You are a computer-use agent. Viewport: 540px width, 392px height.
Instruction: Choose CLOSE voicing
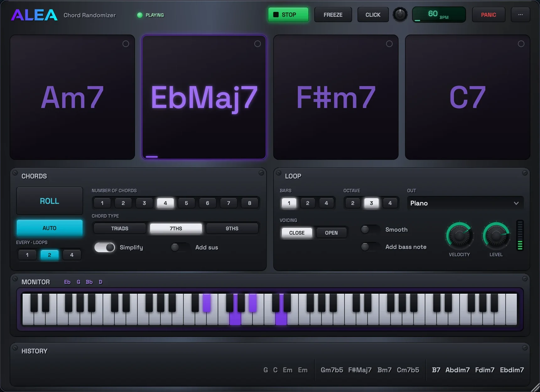297,233
